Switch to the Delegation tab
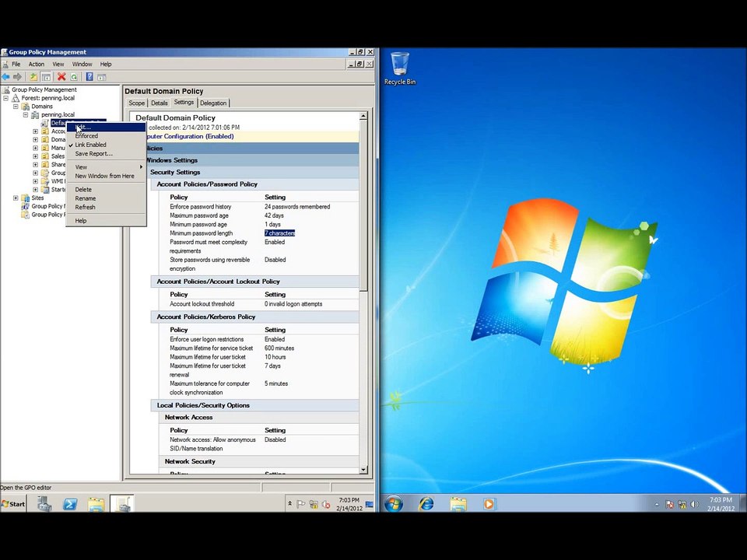 tap(213, 103)
